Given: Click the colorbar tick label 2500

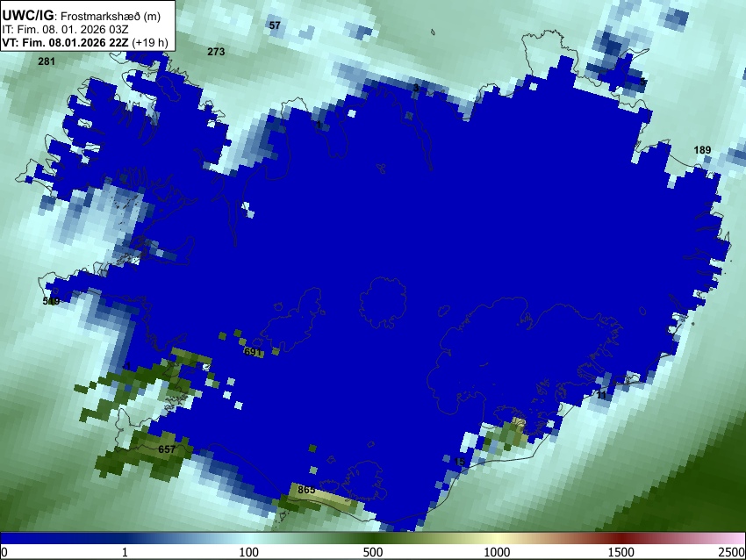Looking at the screenshot, I should [732, 552].
